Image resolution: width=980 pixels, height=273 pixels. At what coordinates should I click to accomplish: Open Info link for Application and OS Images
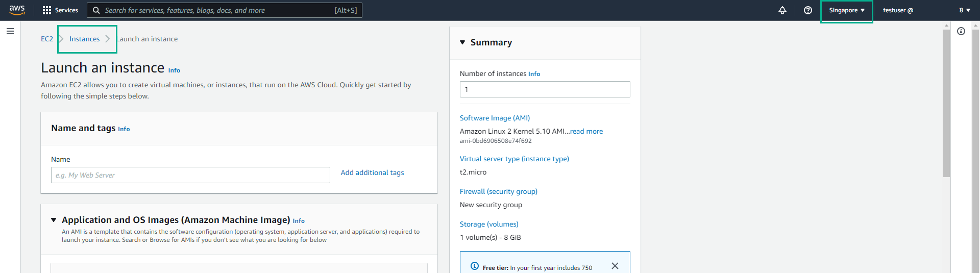[x=299, y=221]
